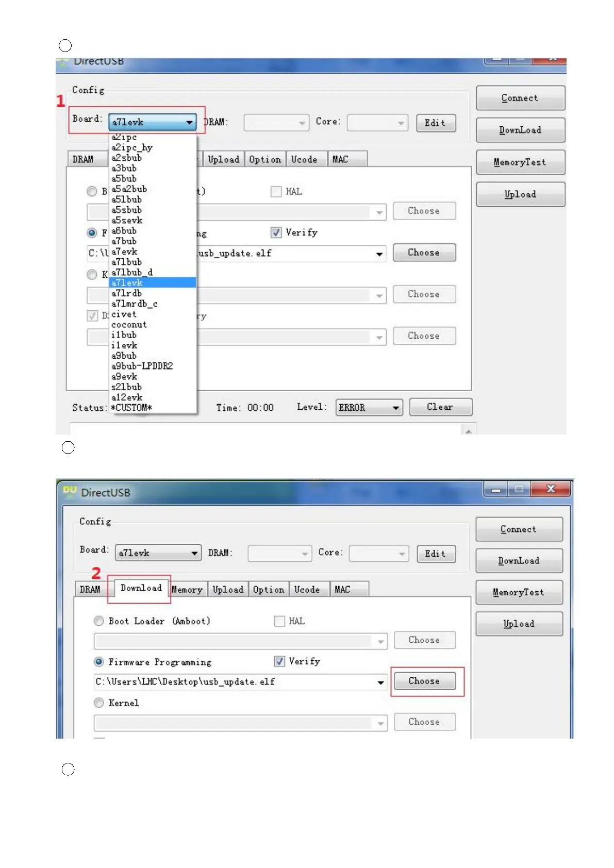Click right-side Upload button in upper screenshot
This screenshot has height=868, width=614.
[x=520, y=194]
